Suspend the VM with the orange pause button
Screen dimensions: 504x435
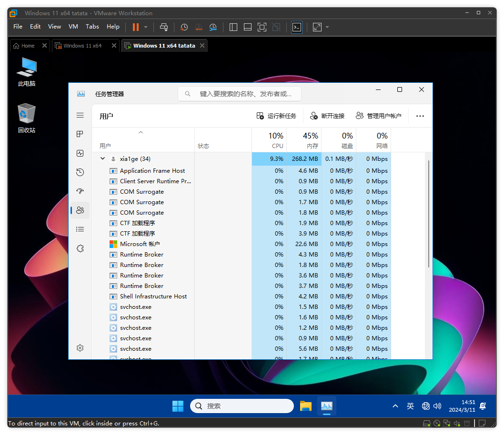[136, 27]
